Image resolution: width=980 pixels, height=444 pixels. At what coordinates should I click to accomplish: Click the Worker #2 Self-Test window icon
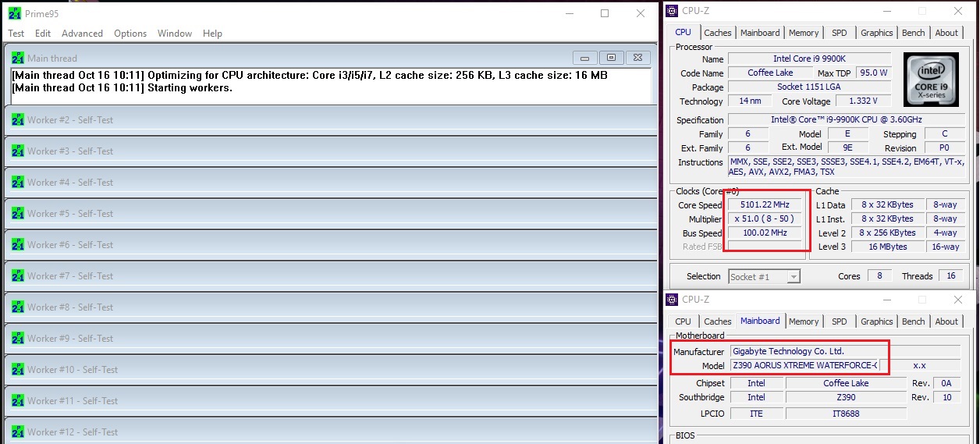17,120
